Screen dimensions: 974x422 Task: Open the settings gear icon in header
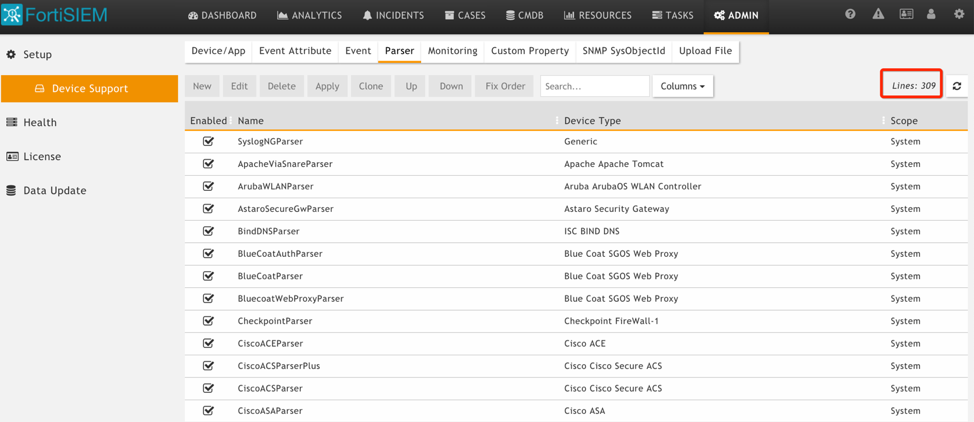(x=958, y=15)
